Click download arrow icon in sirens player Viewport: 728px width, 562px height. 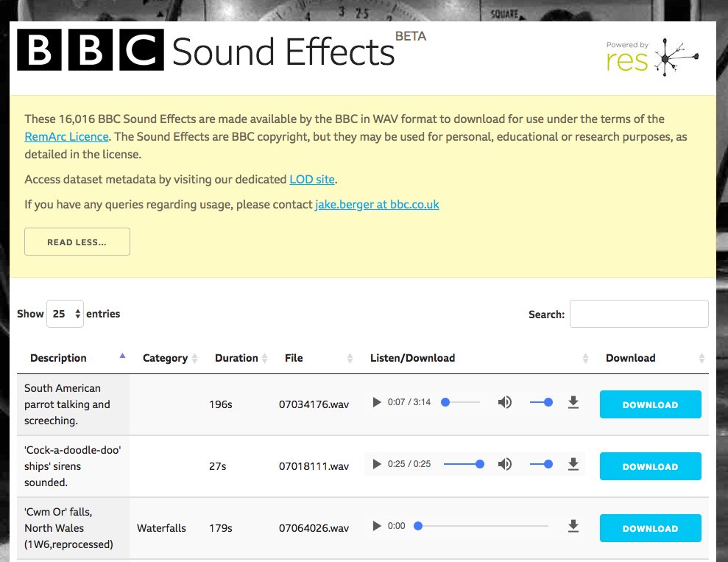573,464
